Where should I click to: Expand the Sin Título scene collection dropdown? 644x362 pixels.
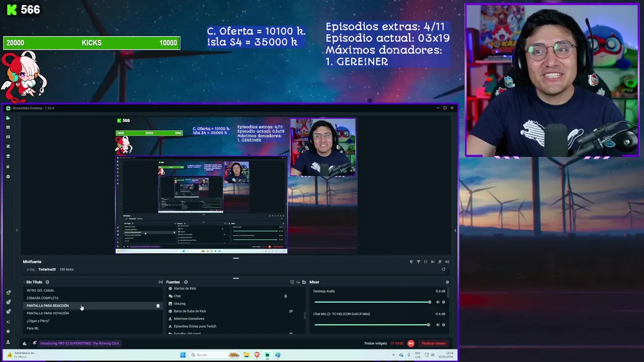click(x=24, y=282)
